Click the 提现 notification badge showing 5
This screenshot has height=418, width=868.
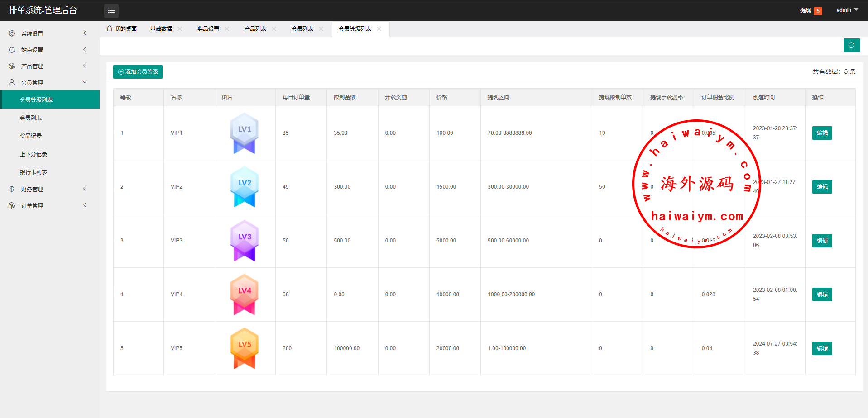pos(818,11)
